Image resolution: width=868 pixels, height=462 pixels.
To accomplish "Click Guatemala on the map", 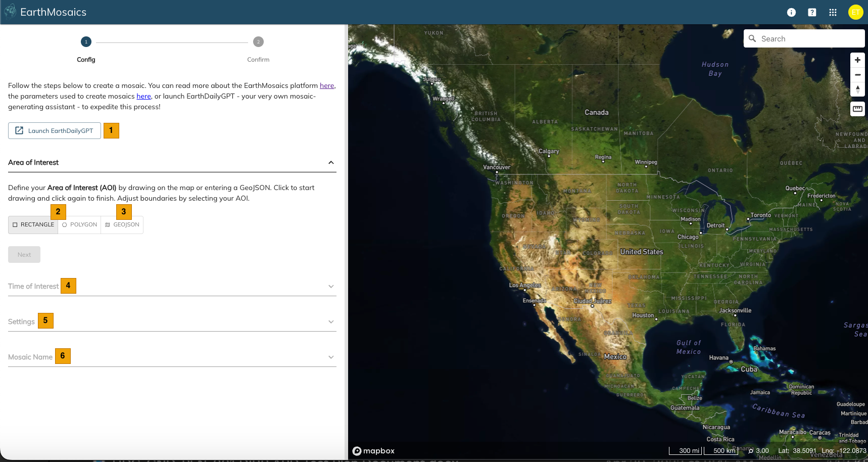I will (685, 408).
